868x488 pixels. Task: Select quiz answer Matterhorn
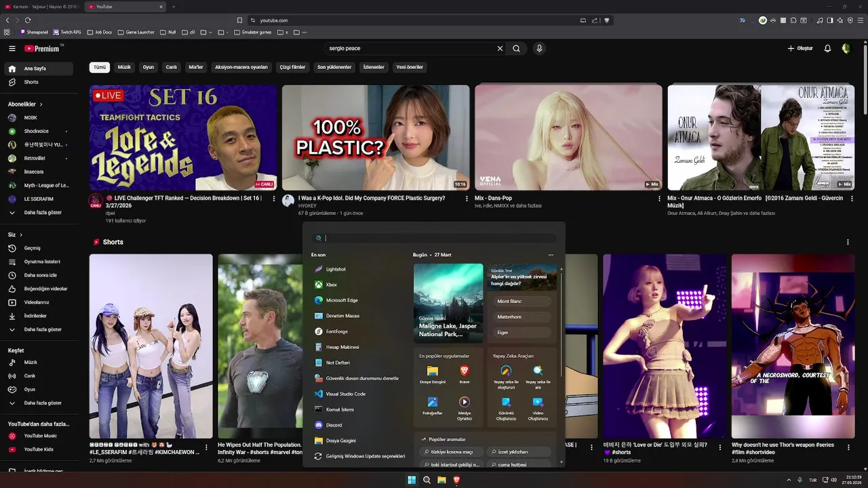[x=522, y=317]
